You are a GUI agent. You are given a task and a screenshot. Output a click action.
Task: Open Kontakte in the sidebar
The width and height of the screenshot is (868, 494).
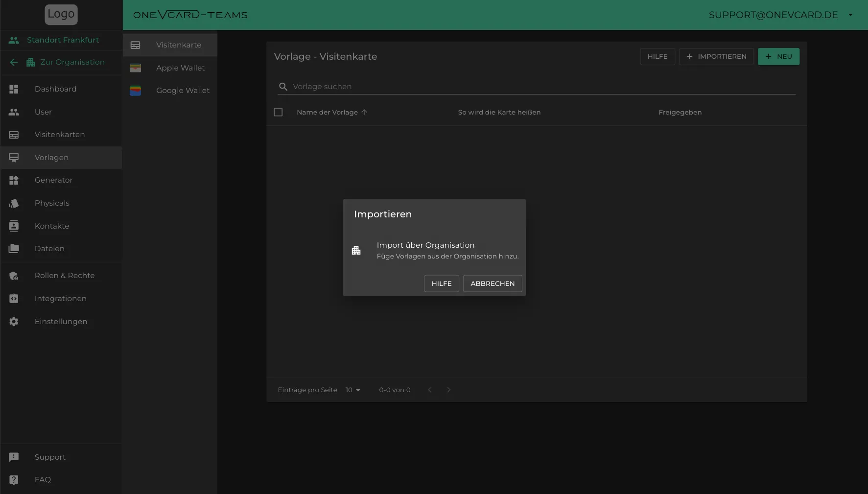click(x=61, y=226)
